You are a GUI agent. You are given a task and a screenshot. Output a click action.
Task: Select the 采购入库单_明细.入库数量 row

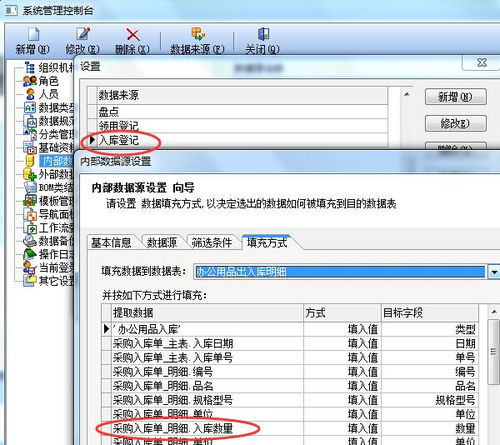coord(290,428)
